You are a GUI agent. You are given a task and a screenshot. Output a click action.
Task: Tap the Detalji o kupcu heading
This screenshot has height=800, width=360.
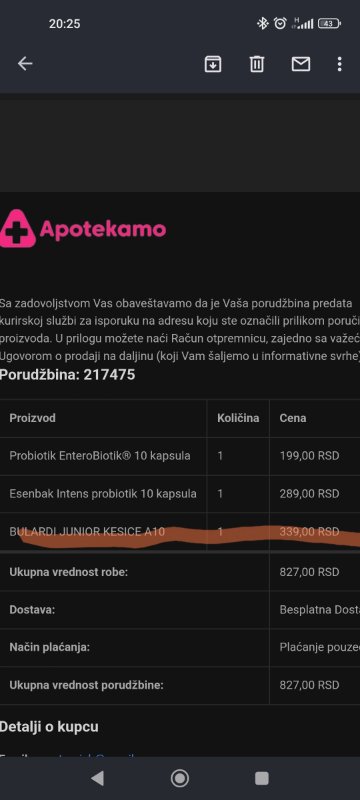point(49,727)
